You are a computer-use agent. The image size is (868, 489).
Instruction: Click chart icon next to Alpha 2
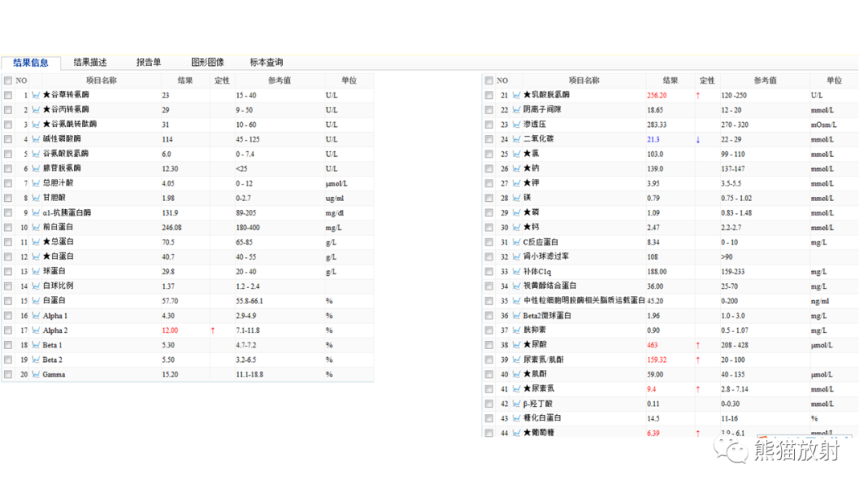pos(35,331)
